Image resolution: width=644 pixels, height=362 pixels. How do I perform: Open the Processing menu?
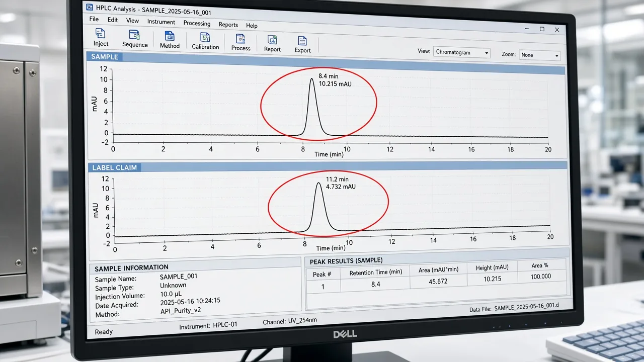coord(197,23)
